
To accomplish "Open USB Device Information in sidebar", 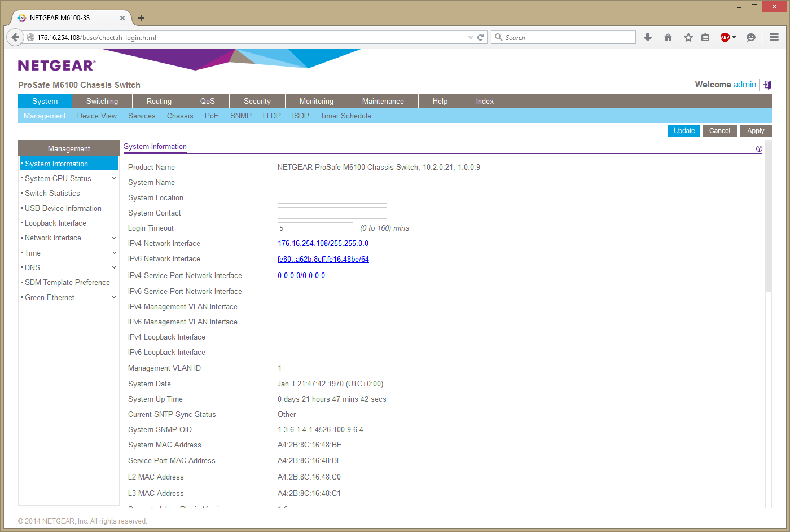I will click(x=63, y=208).
